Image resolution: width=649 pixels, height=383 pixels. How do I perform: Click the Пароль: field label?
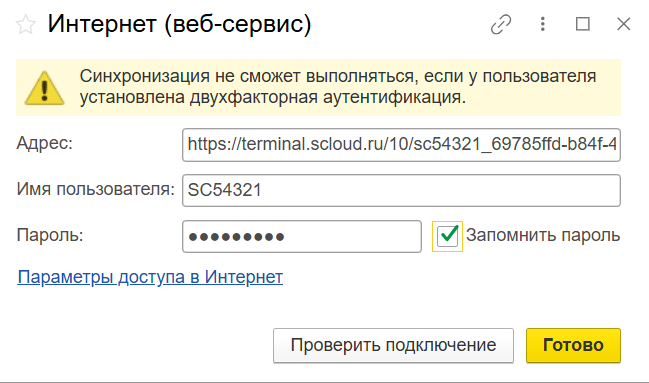[50, 235]
